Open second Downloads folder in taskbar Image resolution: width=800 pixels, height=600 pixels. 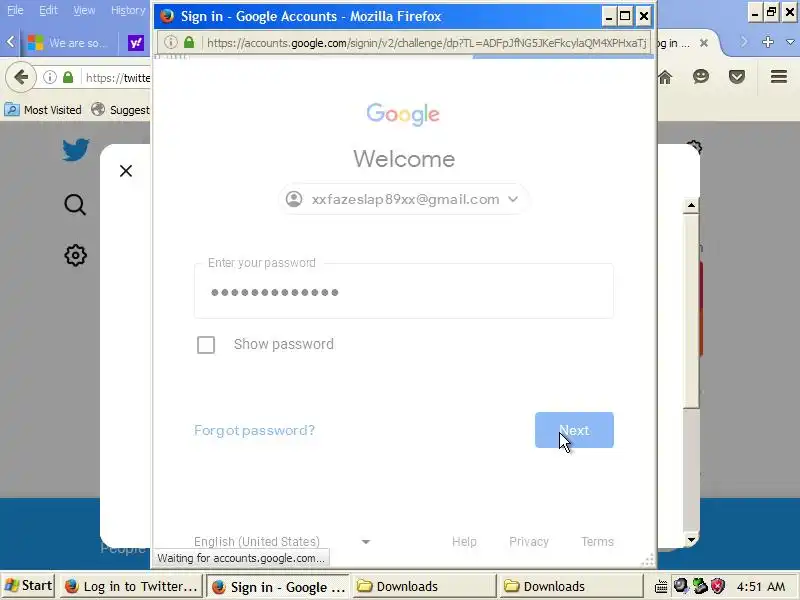(x=571, y=586)
